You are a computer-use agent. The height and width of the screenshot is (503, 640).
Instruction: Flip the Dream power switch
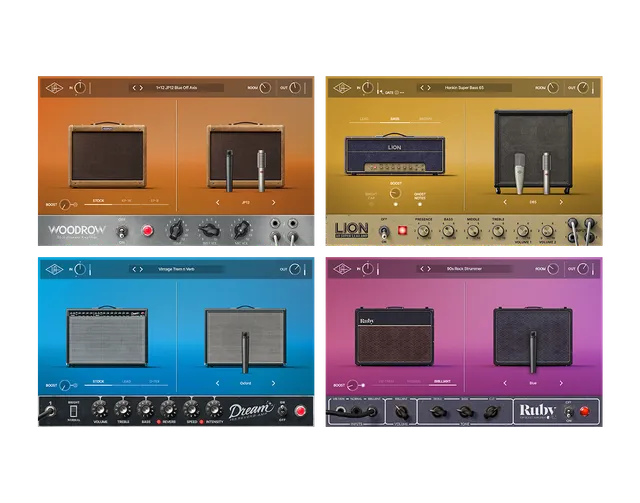pos(282,410)
